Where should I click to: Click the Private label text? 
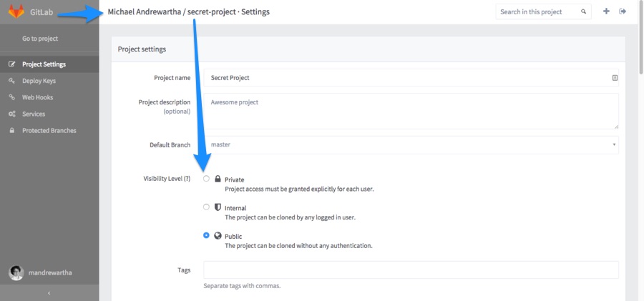click(235, 180)
